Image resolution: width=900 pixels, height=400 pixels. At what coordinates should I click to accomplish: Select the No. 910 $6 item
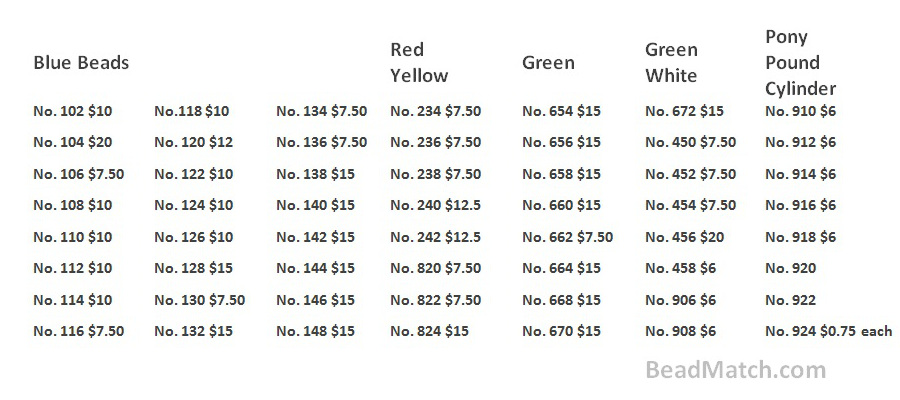pyautogui.click(x=800, y=111)
